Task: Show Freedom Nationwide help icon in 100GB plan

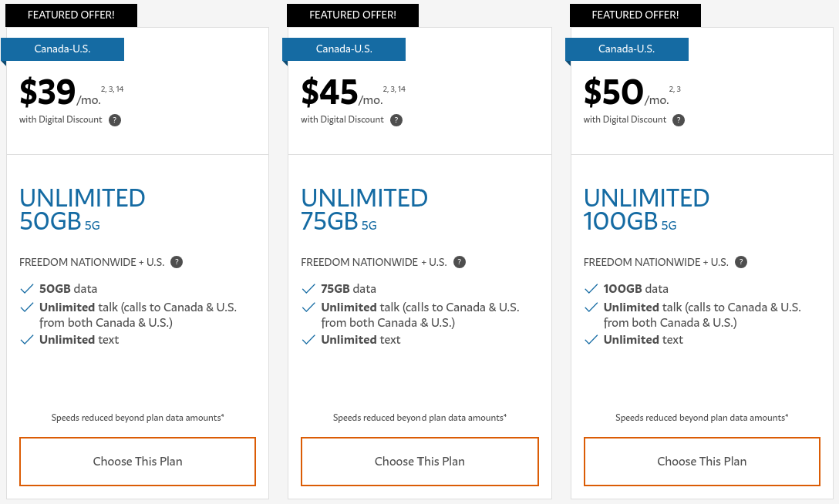Action: tap(741, 262)
